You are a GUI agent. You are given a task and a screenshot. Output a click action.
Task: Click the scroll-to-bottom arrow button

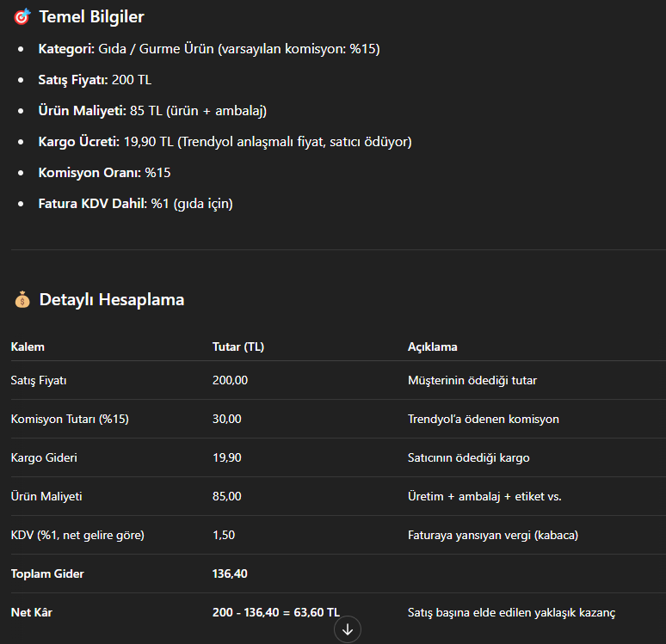pos(348,629)
